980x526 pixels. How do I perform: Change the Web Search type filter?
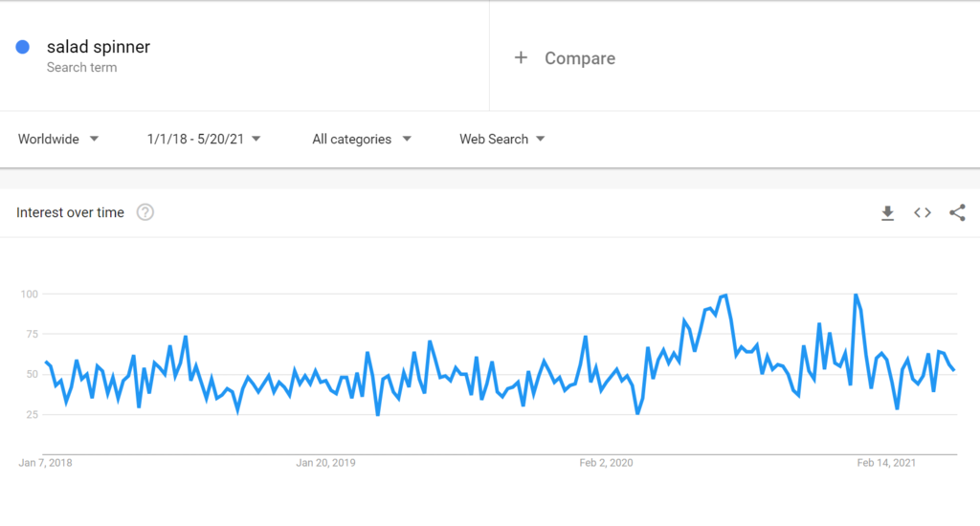pyautogui.click(x=502, y=140)
